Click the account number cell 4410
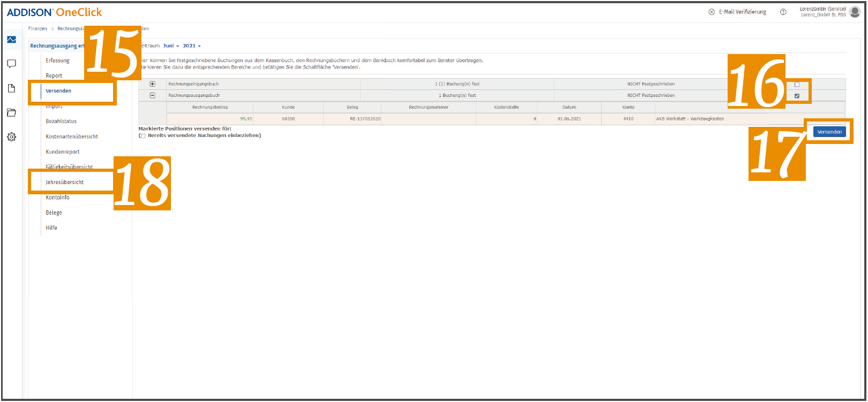 [x=628, y=119]
